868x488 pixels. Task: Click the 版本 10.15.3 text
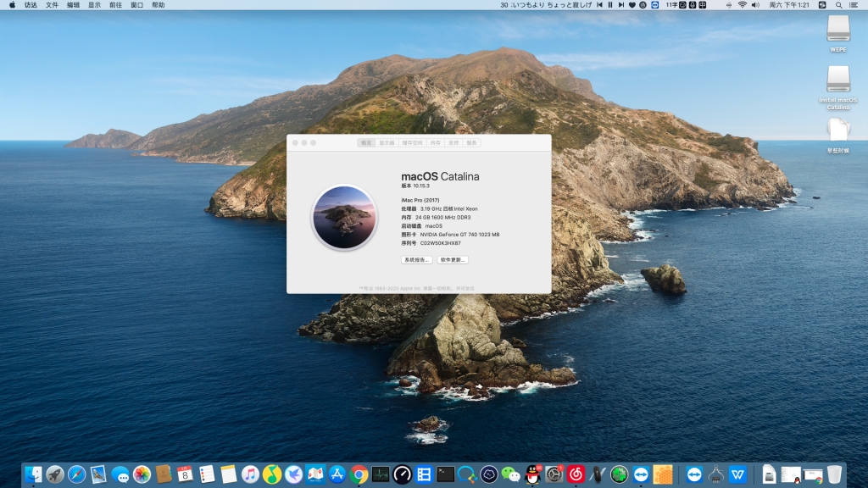(415, 186)
